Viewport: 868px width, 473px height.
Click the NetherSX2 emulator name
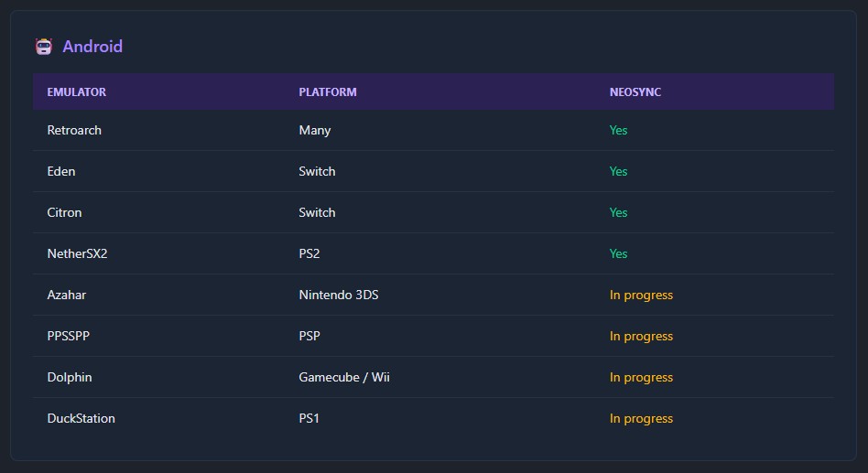point(77,253)
